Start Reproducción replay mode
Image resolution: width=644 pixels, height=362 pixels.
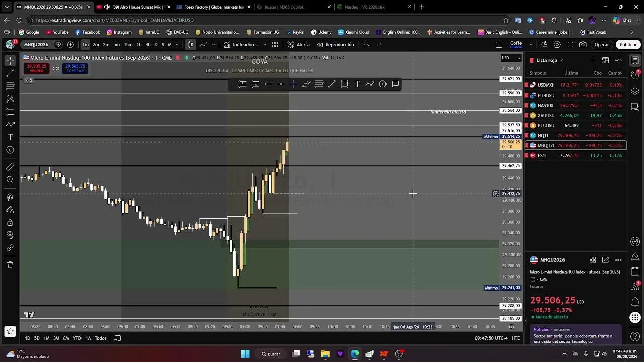pos(336,45)
